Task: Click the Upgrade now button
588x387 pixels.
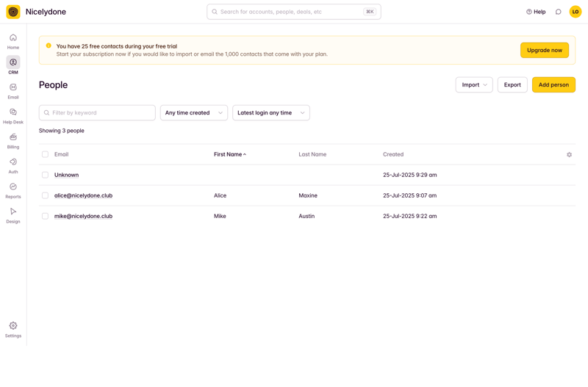Action: coord(545,50)
